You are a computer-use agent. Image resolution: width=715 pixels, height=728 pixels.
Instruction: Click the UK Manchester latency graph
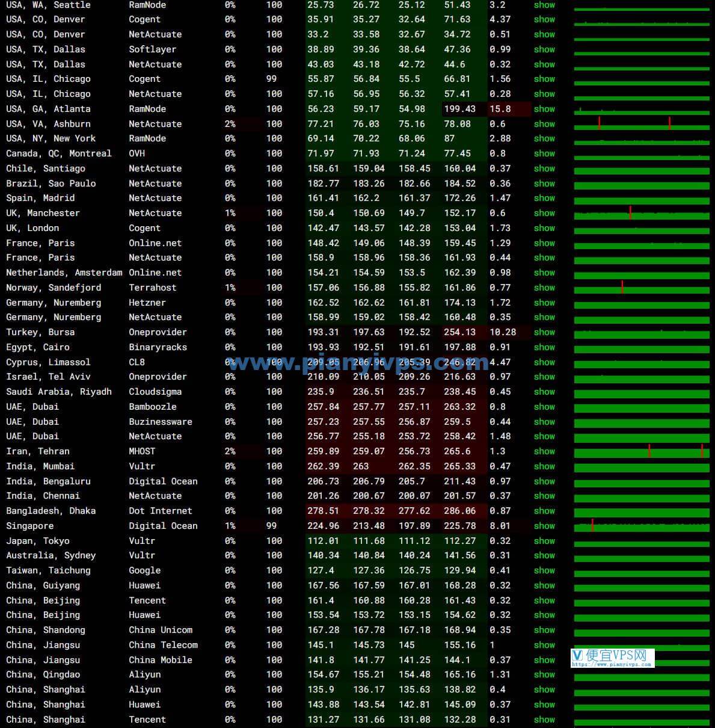[x=642, y=212]
